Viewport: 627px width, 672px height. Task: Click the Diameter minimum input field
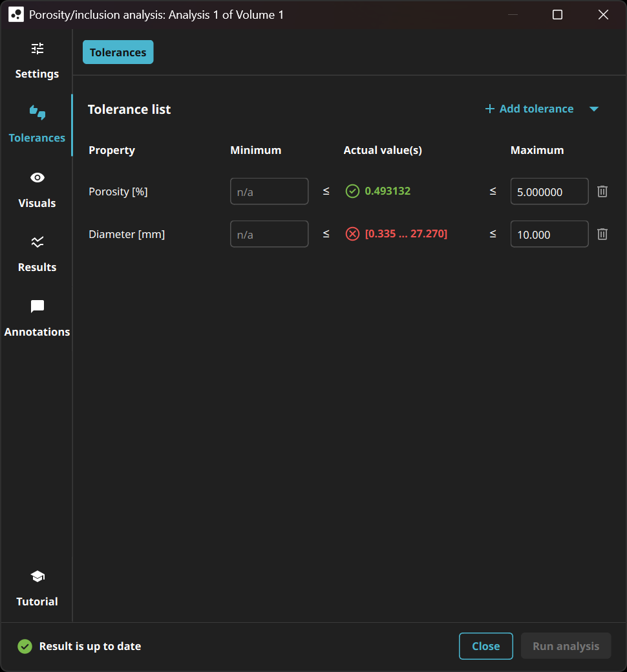[x=269, y=234]
